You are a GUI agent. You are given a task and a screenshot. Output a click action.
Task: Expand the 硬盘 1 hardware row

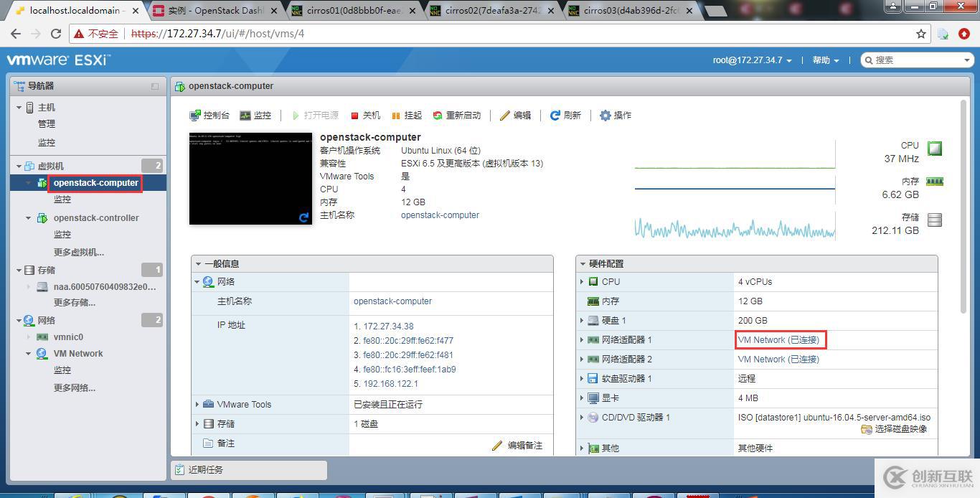(x=582, y=321)
